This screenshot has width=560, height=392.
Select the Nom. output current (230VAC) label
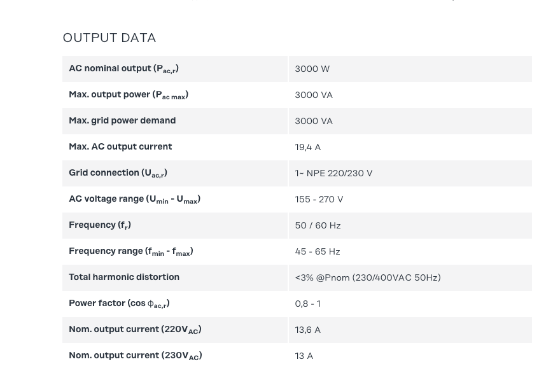pos(135,356)
